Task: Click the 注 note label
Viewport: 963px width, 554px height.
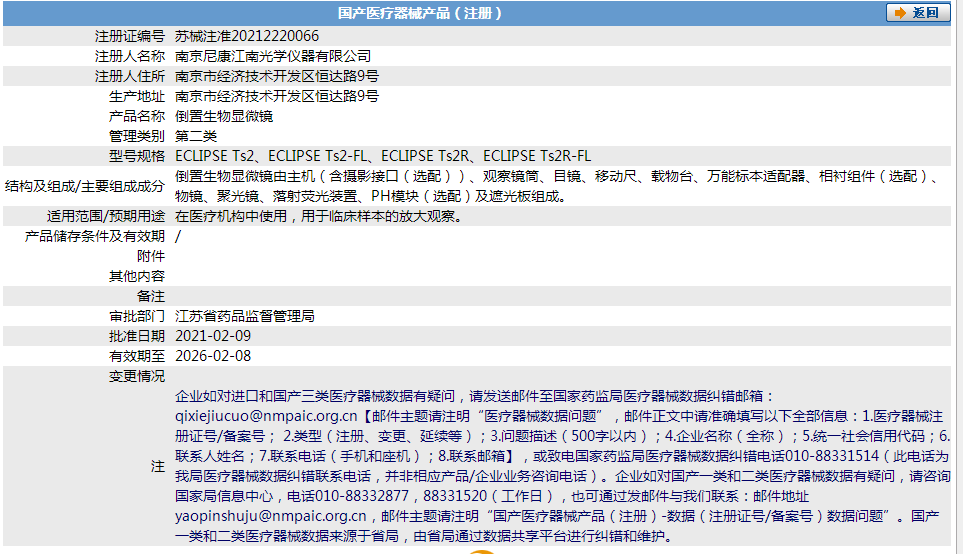Action: tap(158, 466)
